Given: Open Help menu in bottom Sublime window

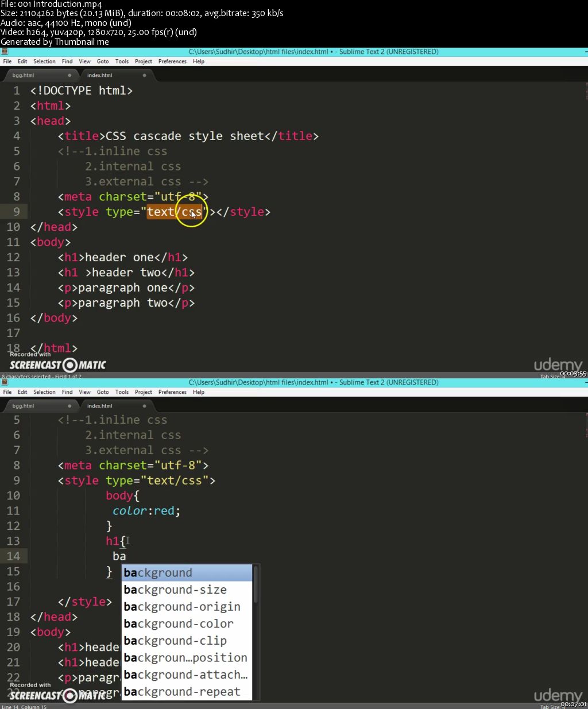Looking at the screenshot, I should 199,392.
